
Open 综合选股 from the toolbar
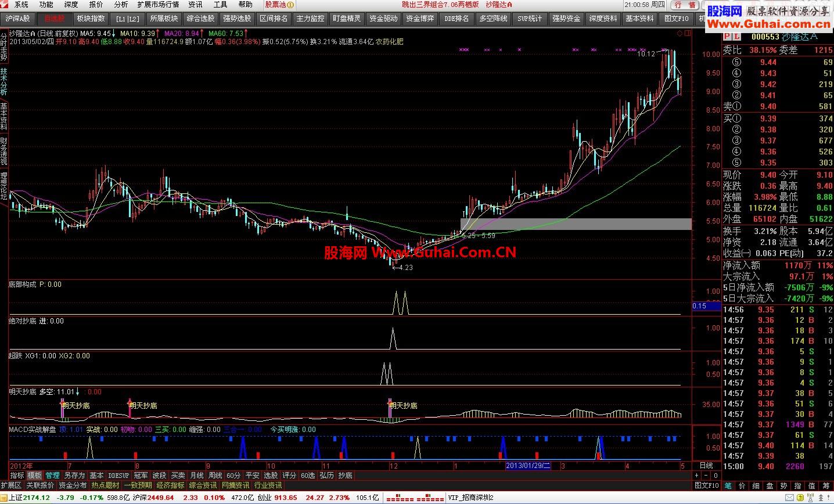pos(200,19)
